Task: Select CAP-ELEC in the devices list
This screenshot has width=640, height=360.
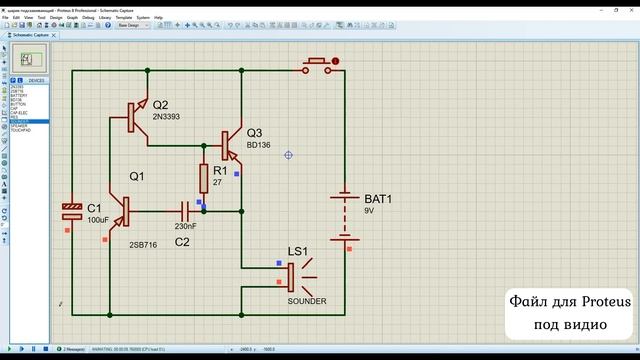Action: (x=19, y=113)
